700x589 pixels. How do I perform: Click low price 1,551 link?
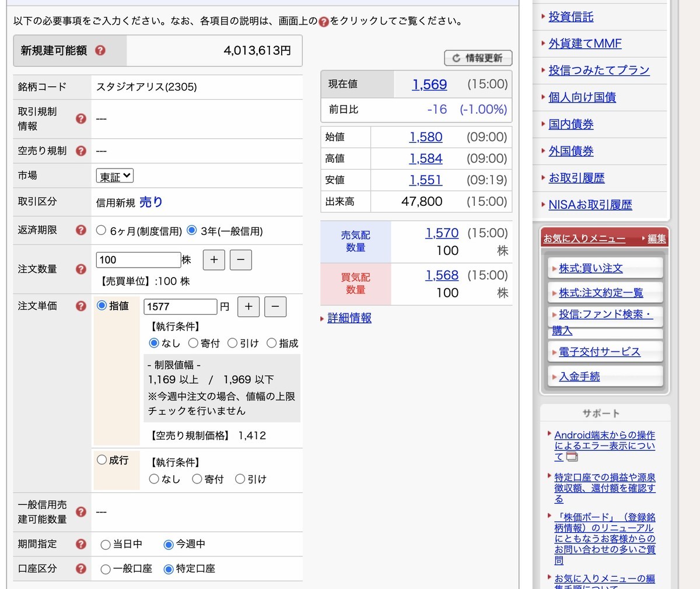pyautogui.click(x=426, y=180)
